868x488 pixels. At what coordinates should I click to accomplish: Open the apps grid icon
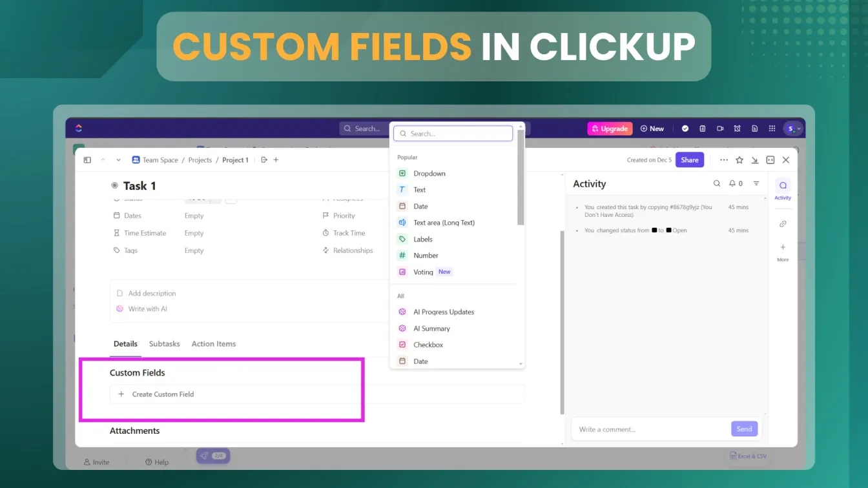tap(772, 128)
